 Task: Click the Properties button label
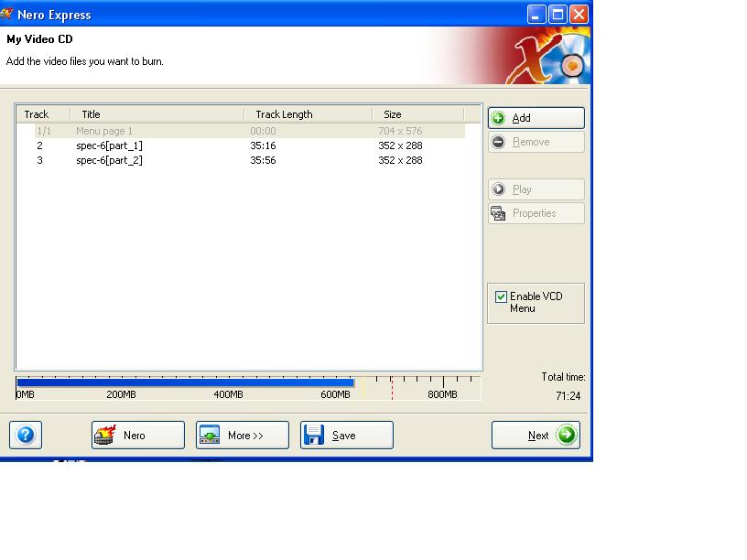pyautogui.click(x=534, y=213)
